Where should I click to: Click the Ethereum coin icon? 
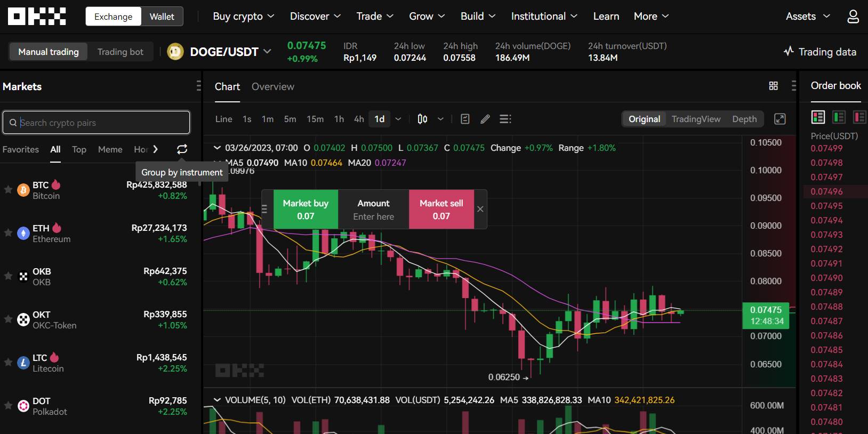pyautogui.click(x=23, y=233)
